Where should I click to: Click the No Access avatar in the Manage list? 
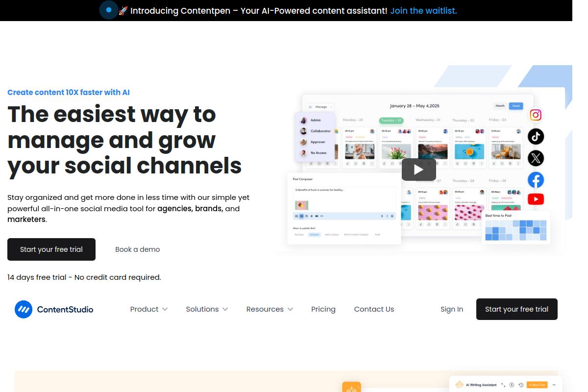point(303,153)
